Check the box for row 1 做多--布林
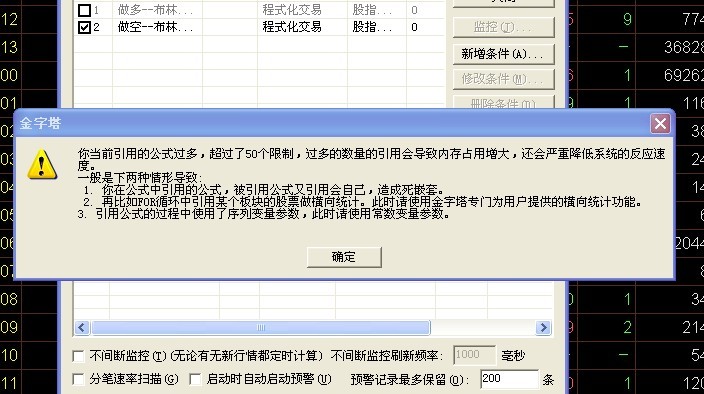This screenshot has width=704, height=394. 84,10
